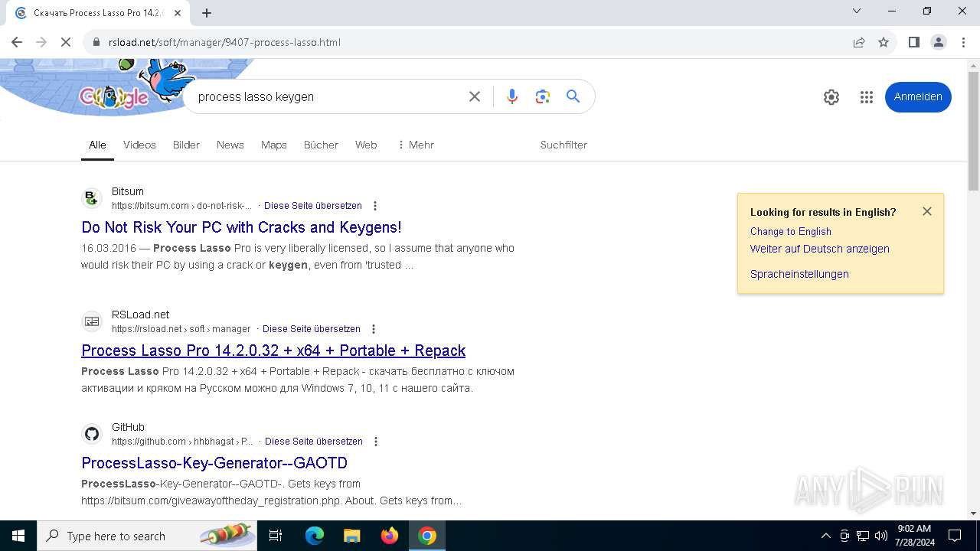Dismiss the English results notice
Image resolution: width=980 pixels, height=551 pixels.
click(927, 211)
